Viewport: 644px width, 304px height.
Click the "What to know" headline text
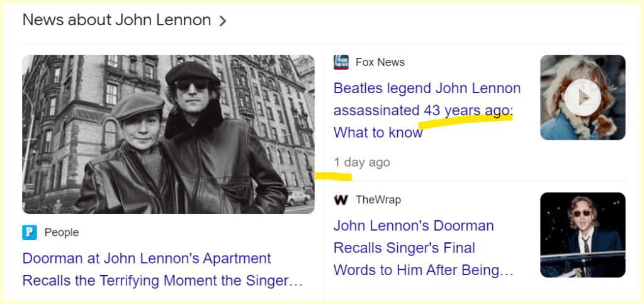378,133
